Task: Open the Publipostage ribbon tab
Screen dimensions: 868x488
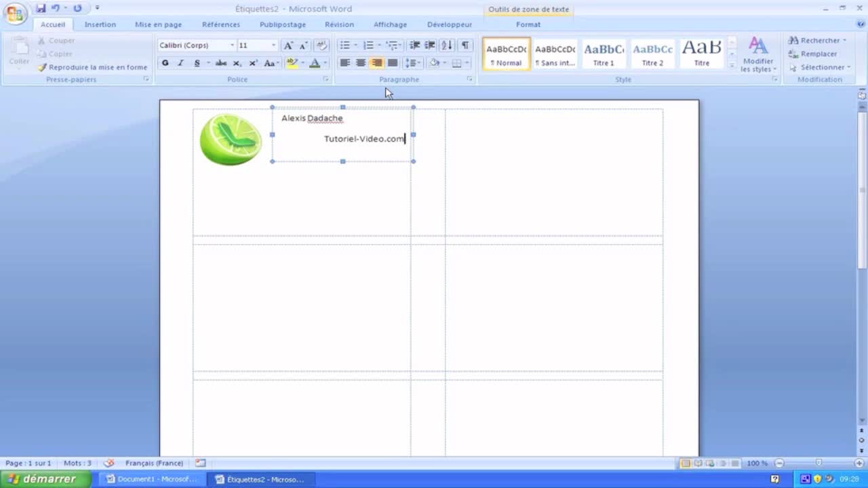Action: (x=282, y=24)
